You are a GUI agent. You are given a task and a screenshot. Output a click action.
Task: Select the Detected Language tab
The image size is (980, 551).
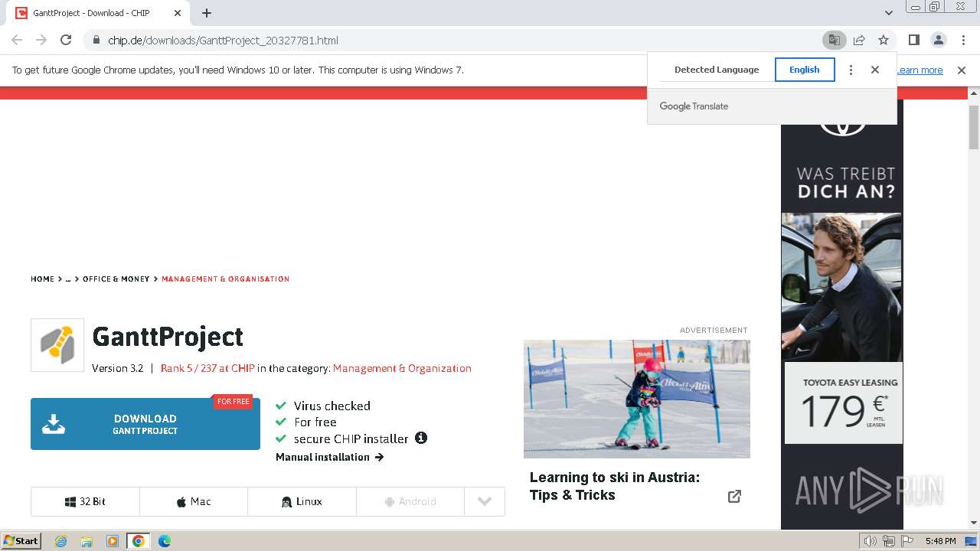pyautogui.click(x=717, y=70)
